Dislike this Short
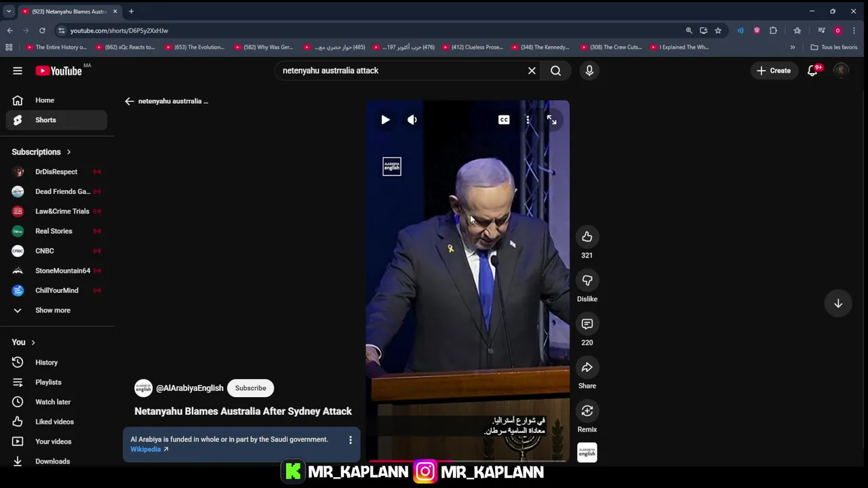The height and width of the screenshot is (488, 868). pyautogui.click(x=587, y=280)
